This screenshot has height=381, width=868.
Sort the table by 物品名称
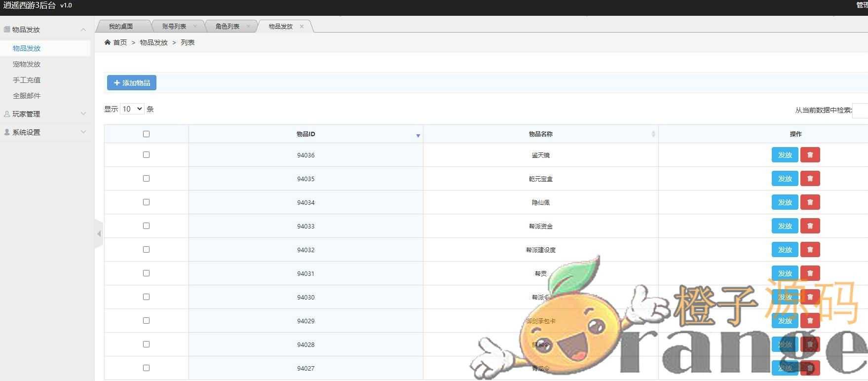[653, 134]
